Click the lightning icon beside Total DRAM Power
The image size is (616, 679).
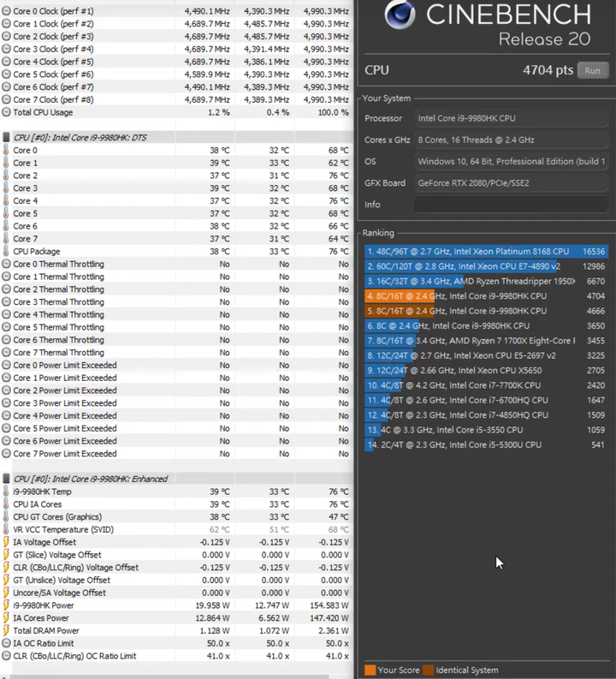pyautogui.click(x=6, y=630)
